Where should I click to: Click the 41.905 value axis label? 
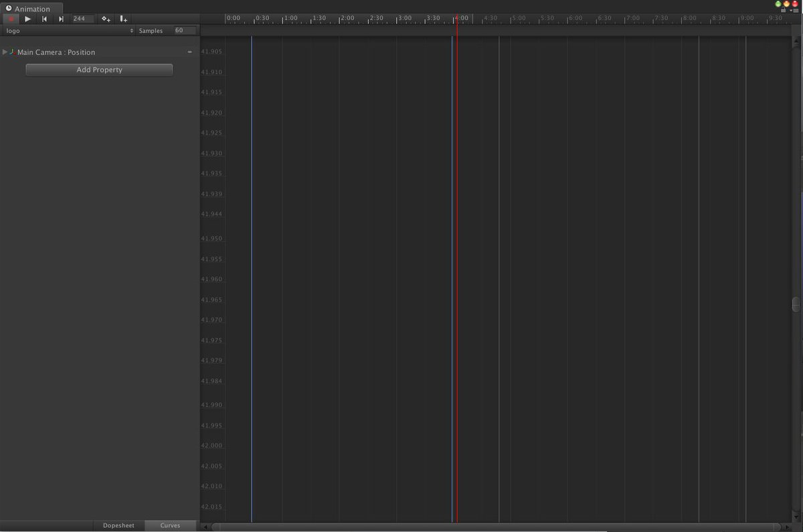212,52
